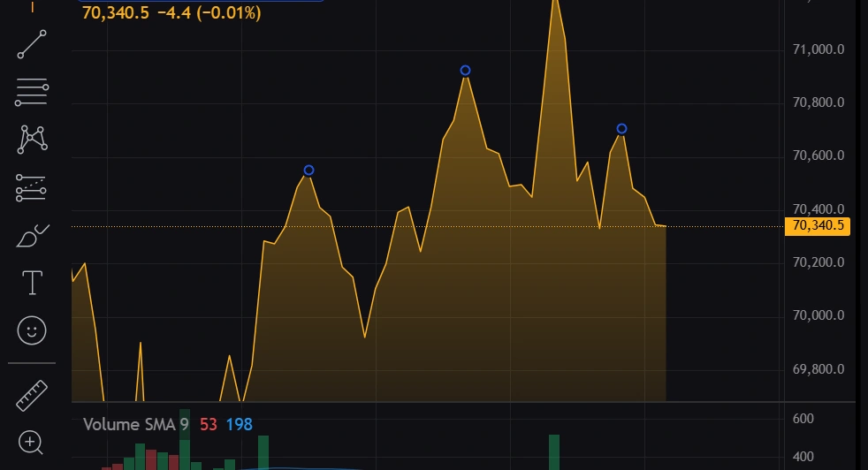Select the XABCD pattern tool

click(x=33, y=138)
